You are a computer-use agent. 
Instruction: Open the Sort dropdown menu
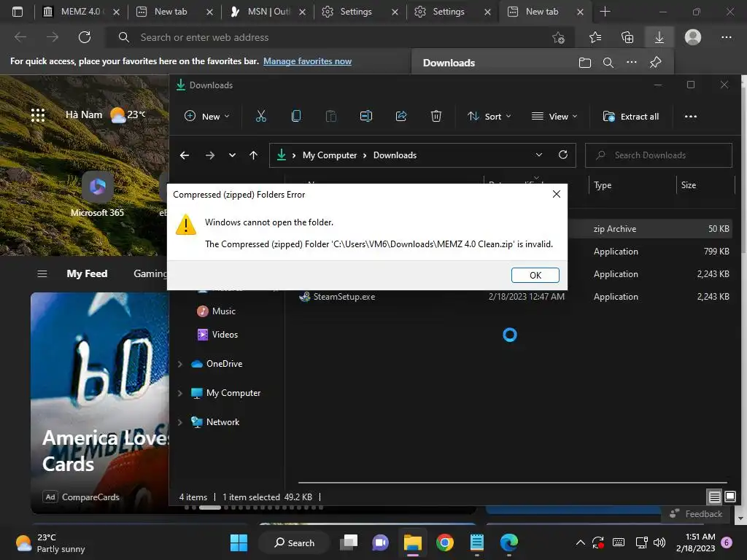click(489, 116)
